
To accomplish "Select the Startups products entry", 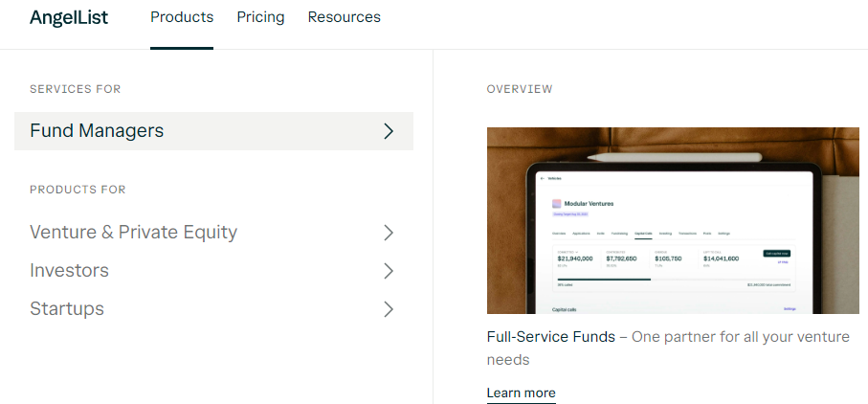I will click(x=67, y=309).
